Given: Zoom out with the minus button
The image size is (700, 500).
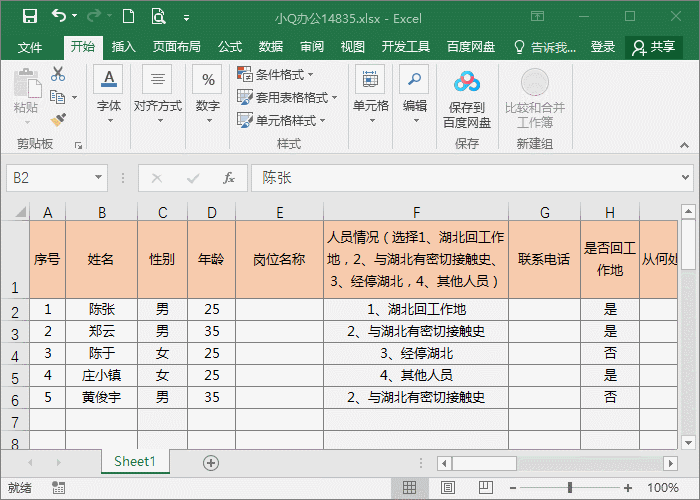Looking at the screenshot, I should point(513,488).
